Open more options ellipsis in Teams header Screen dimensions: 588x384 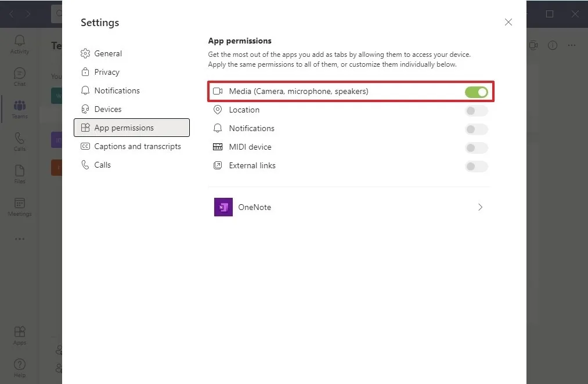[x=572, y=45]
